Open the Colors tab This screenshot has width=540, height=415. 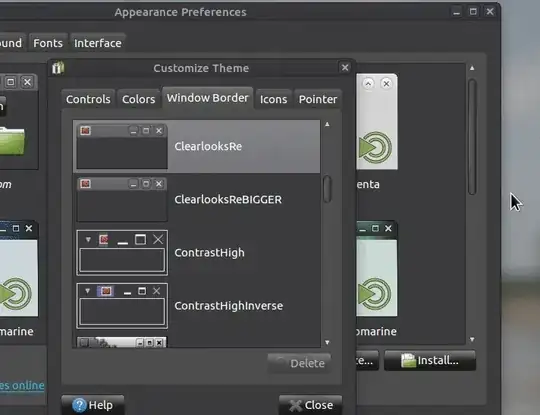point(138,99)
